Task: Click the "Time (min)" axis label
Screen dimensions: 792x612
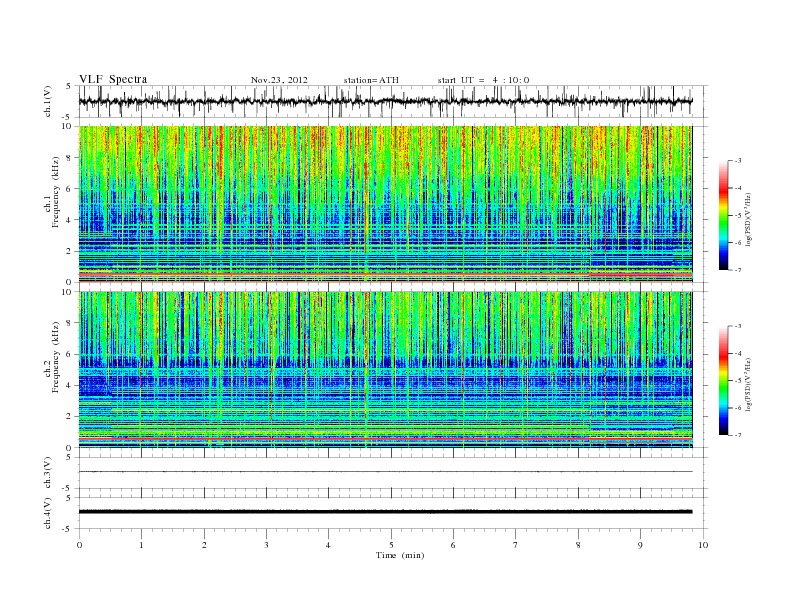Action: coord(400,555)
